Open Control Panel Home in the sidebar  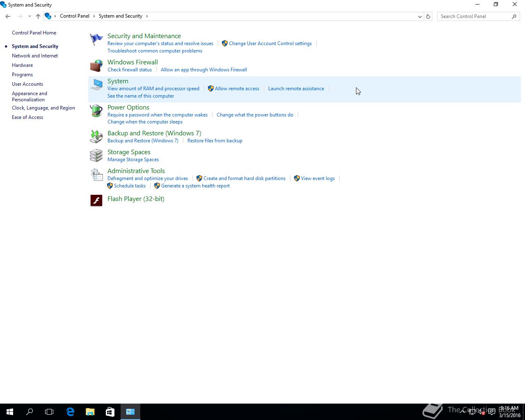coord(34,33)
